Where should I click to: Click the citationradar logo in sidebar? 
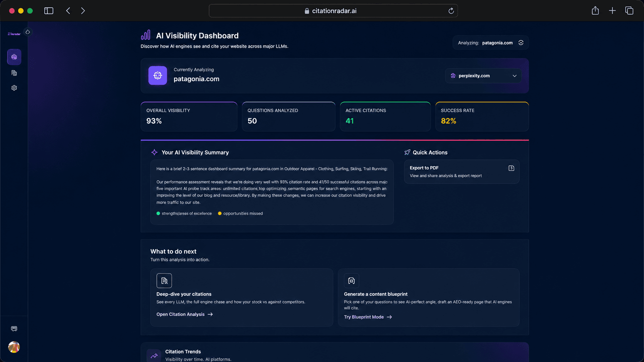pyautogui.click(x=14, y=34)
